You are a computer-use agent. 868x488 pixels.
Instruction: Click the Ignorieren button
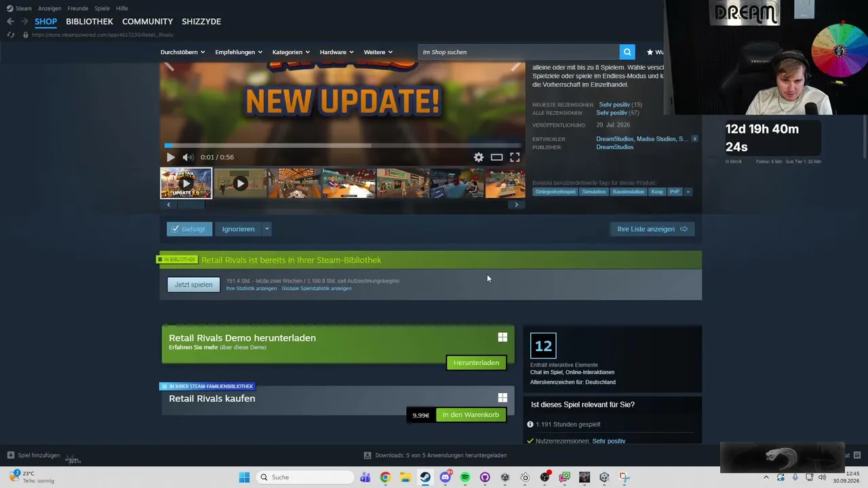point(239,229)
